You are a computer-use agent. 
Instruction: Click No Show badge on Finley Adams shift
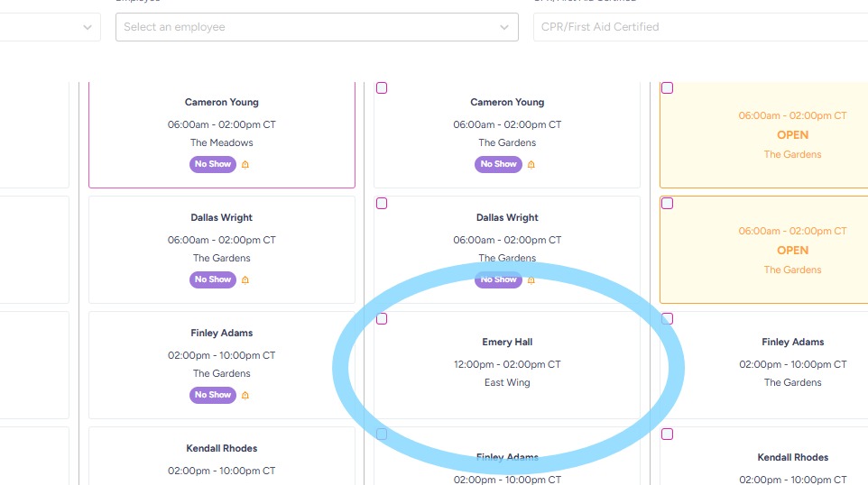tap(213, 395)
